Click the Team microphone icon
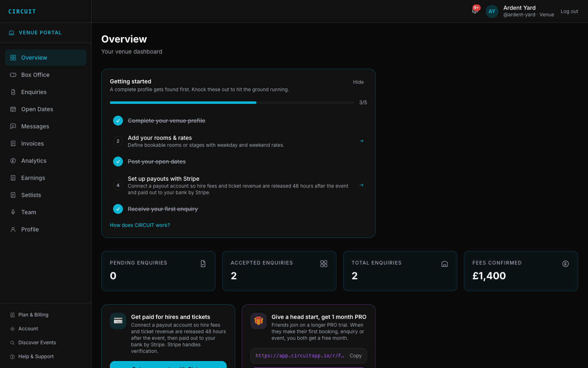The width and height of the screenshot is (588, 368). pyautogui.click(x=13, y=212)
